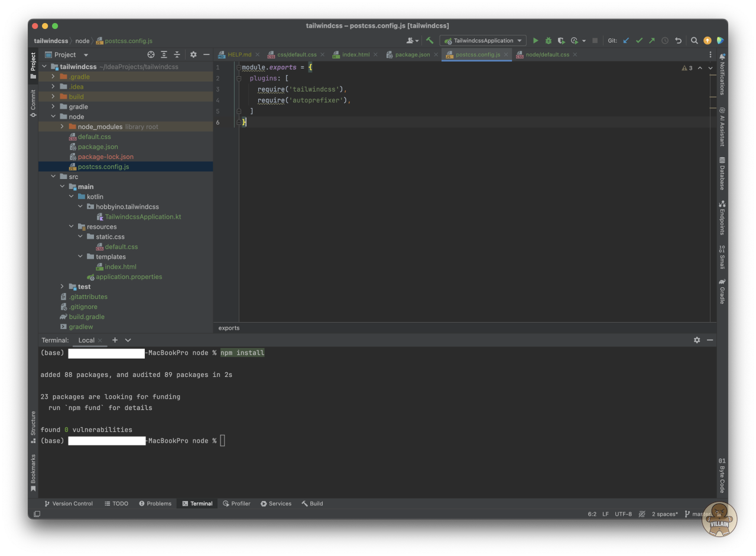Open Search Everywhere magnifier icon
Viewport: 756px width, 556px height.
[x=695, y=41]
